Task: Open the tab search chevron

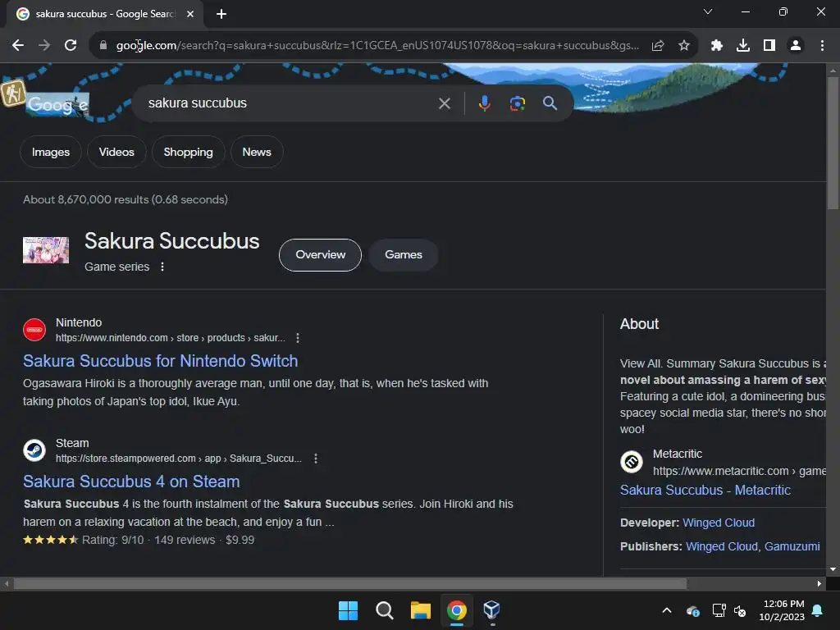Action: (708, 11)
